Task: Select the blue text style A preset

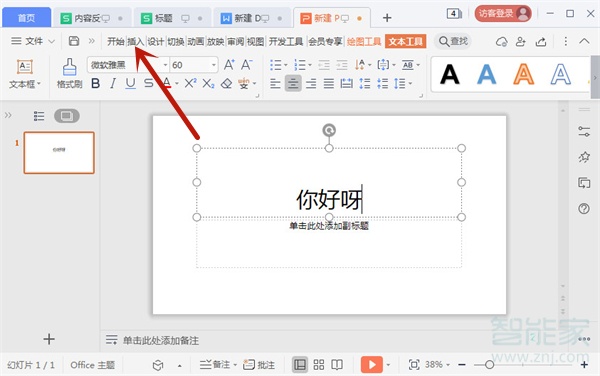Action: [x=486, y=74]
